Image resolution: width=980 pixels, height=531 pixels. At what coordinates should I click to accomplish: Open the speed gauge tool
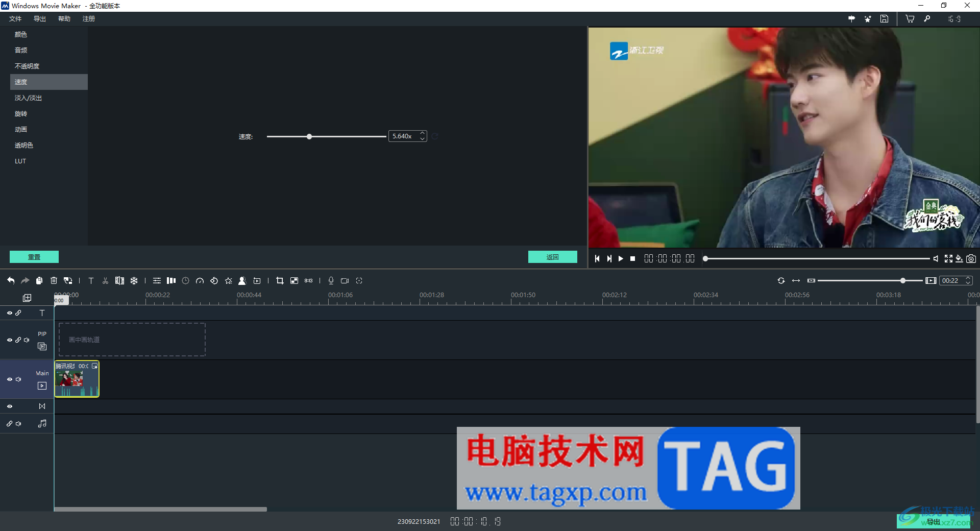point(200,280)
